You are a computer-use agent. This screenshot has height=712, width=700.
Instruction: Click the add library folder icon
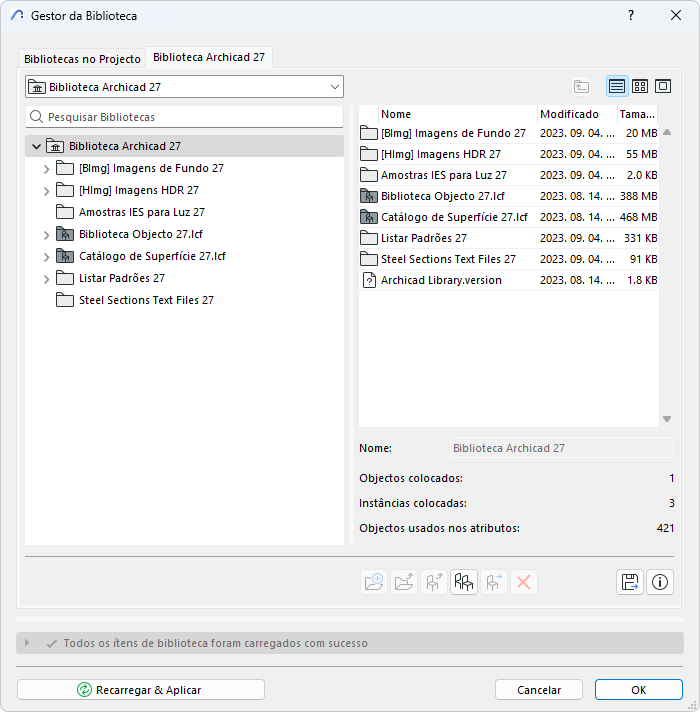click(374, 582)
